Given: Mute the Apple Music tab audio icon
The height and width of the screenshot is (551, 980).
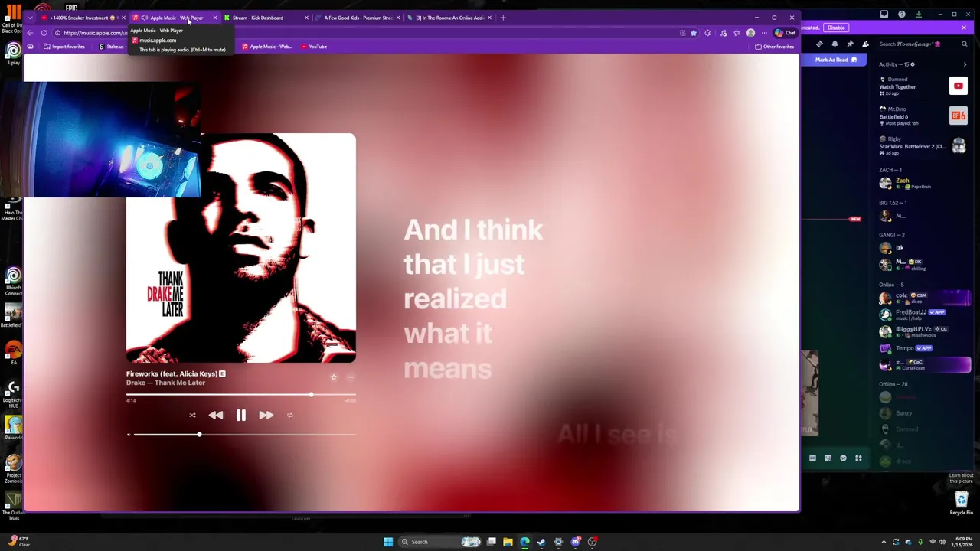Looking at the screenshot, I should (x=144, y=18).
